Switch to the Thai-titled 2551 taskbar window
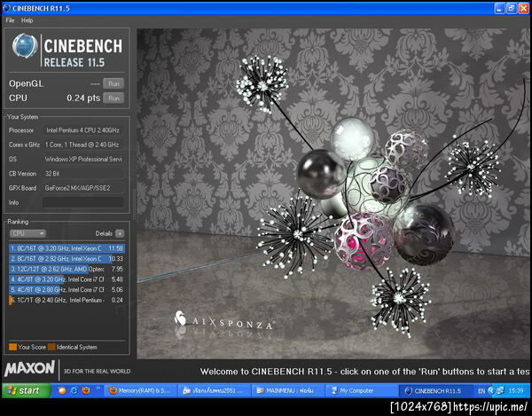The height and width of the screenshot is (416, 532). (x=215, y=391)
